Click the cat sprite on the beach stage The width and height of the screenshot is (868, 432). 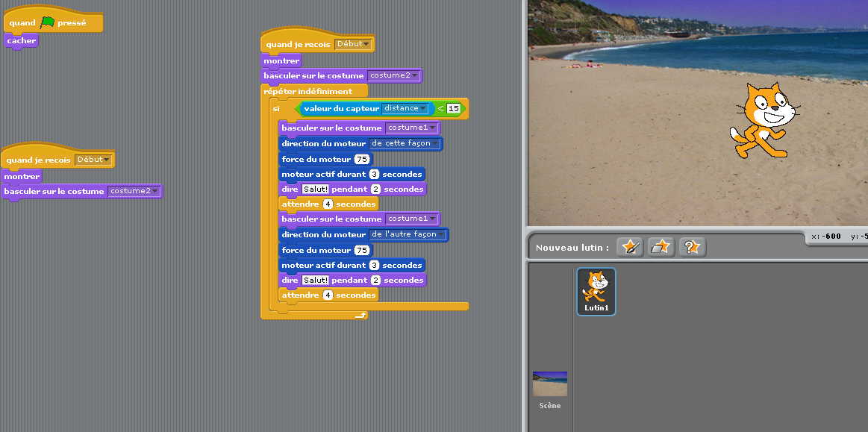pyautogui.click(x=764, y=121)
